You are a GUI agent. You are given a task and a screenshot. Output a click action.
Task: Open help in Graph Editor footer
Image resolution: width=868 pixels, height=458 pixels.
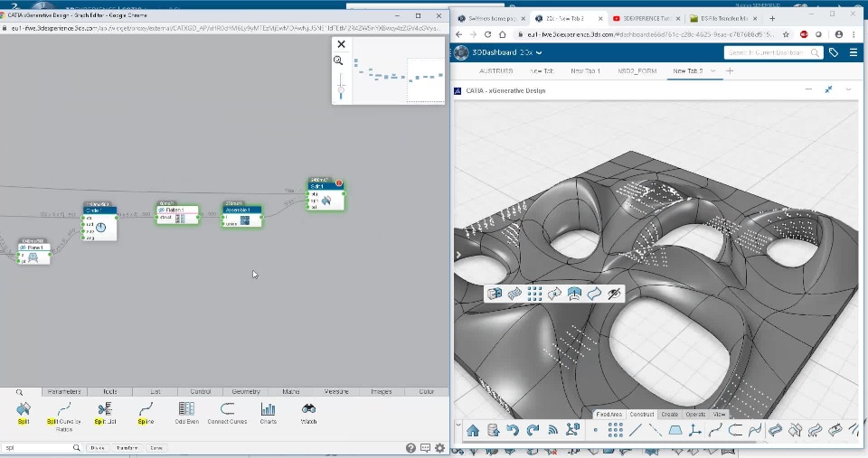click(x=410, y=448)
